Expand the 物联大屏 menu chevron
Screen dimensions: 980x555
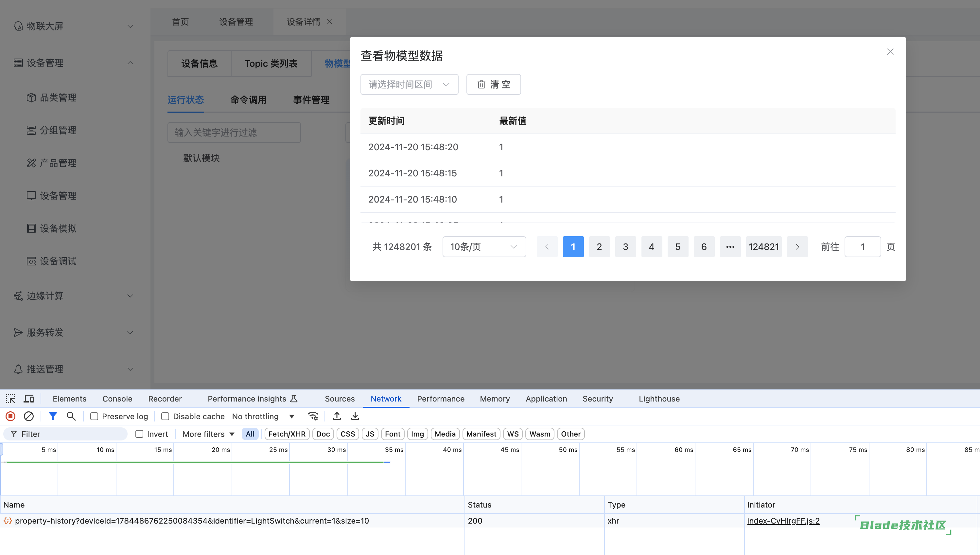[x=130, y=26]
